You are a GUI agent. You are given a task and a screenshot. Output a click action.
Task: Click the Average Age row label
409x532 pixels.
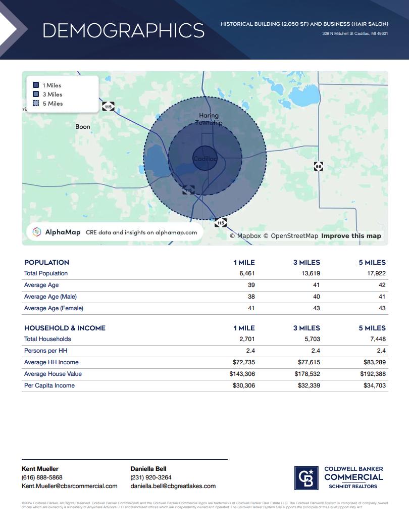click(x=41, y=285)
